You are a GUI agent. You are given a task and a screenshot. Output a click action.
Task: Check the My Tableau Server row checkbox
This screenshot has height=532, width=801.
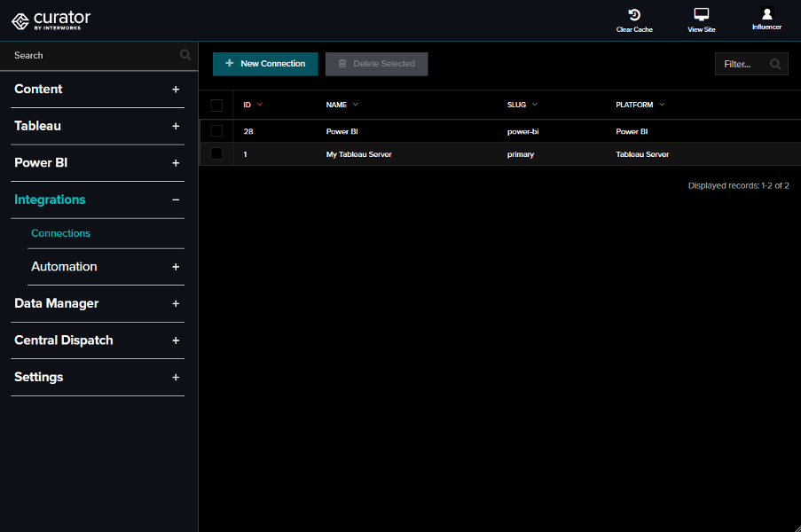click(216, 153)
